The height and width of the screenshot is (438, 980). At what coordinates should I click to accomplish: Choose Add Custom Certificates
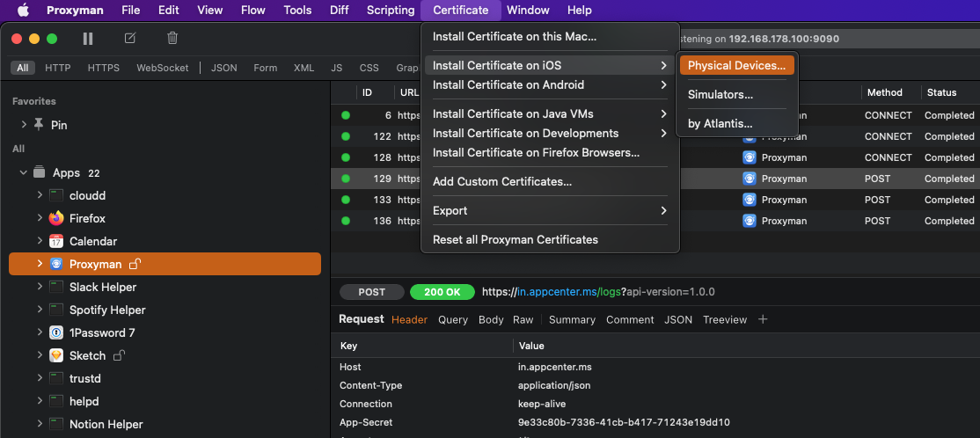pyautogui.click(x=550, y=182)
